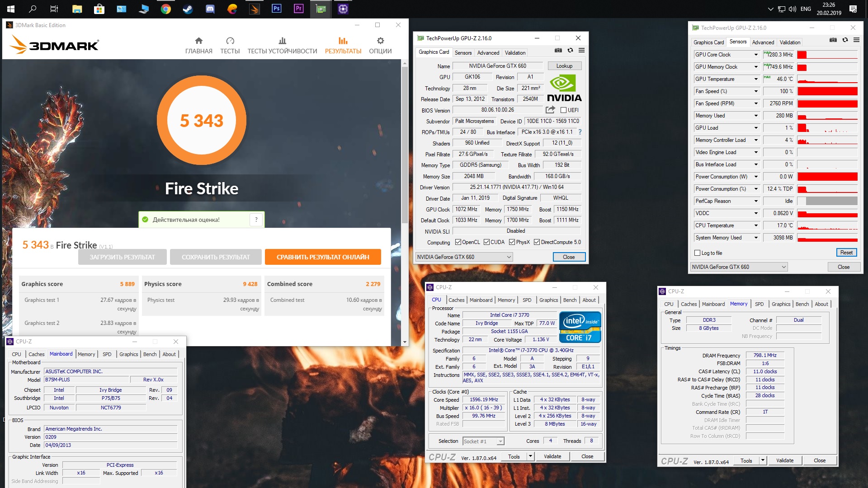Image resolution: width=868 pixels, height=488 pixels.
Task: Expand PerfCap Reason sensor dropdown
Action: pyautogui.click(x=756, y=201)
